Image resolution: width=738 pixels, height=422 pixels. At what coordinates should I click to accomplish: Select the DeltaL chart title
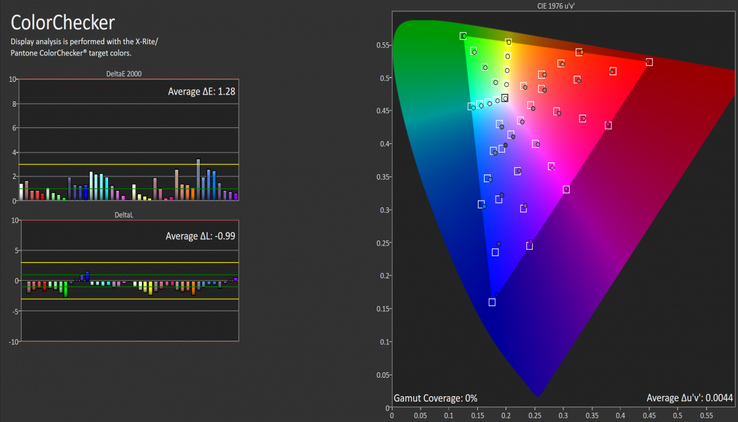pyautogui.click(x=124, y=215)
